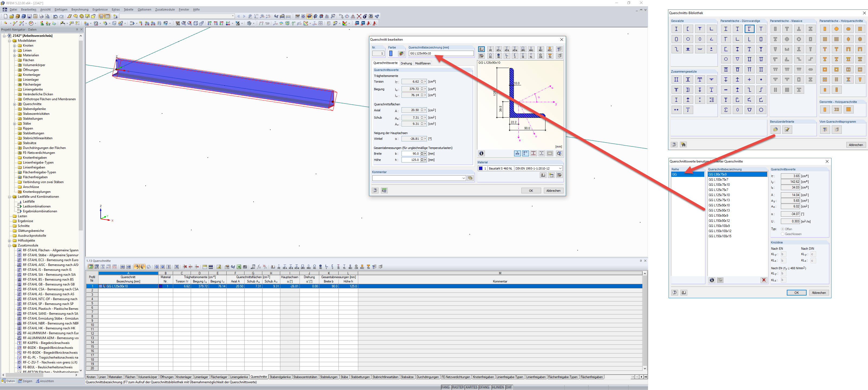Select the Offen type radio button
The height and width of the screenshot is (390, 868).
783,229
